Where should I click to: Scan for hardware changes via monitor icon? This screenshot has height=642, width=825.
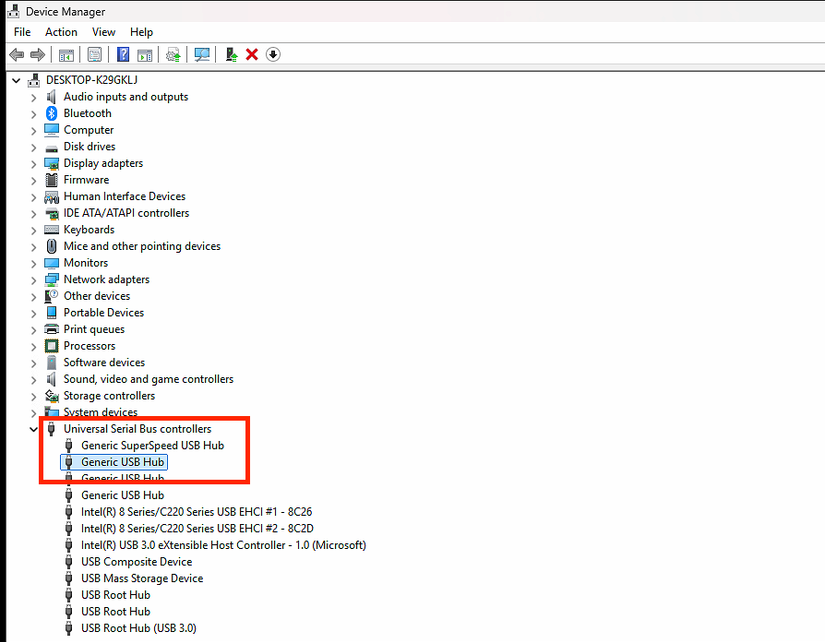pos(202,55)
